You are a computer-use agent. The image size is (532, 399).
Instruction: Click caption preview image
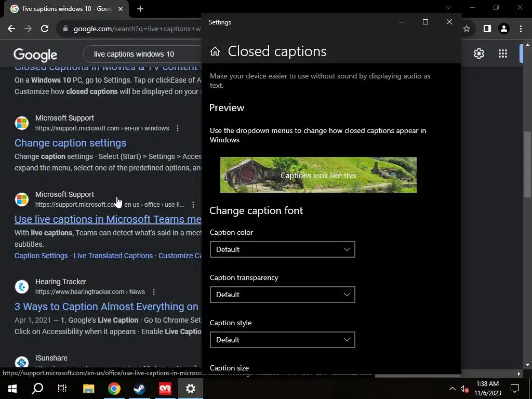[x=318, y=175]
